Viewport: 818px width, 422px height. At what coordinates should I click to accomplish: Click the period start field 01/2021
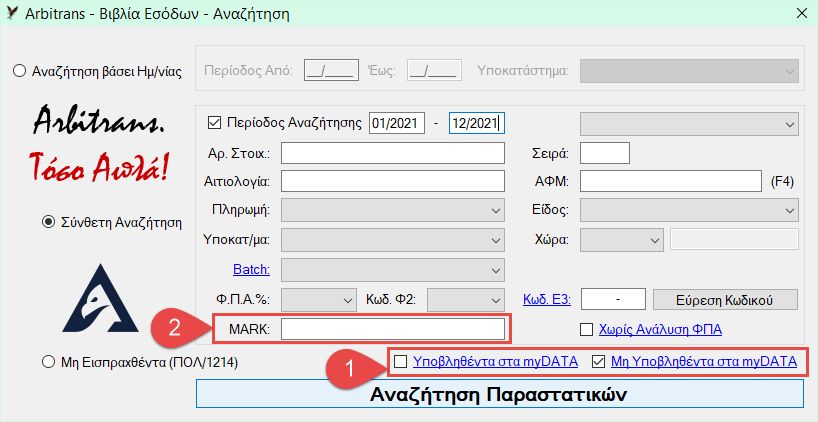pos(397,123)
